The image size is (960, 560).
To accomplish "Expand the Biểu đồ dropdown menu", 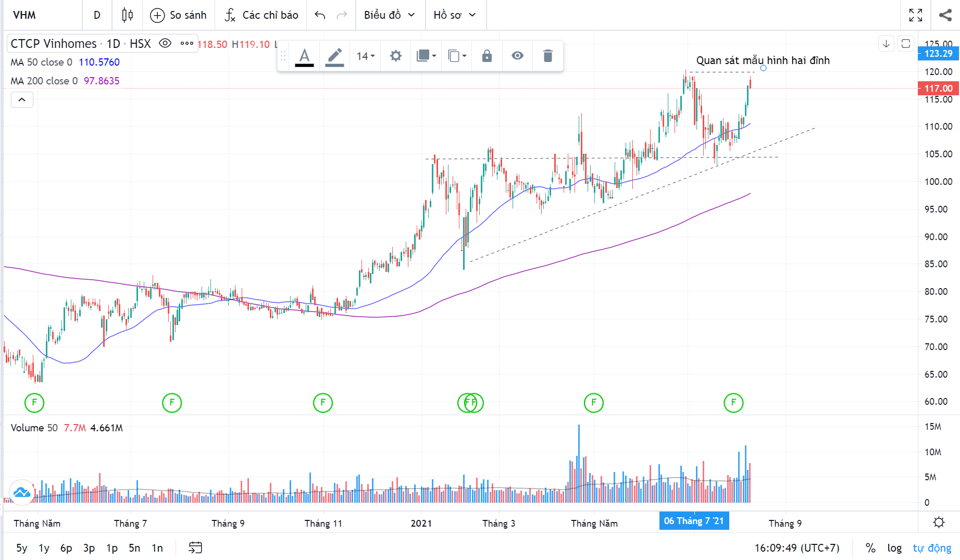I will point(390,15).
